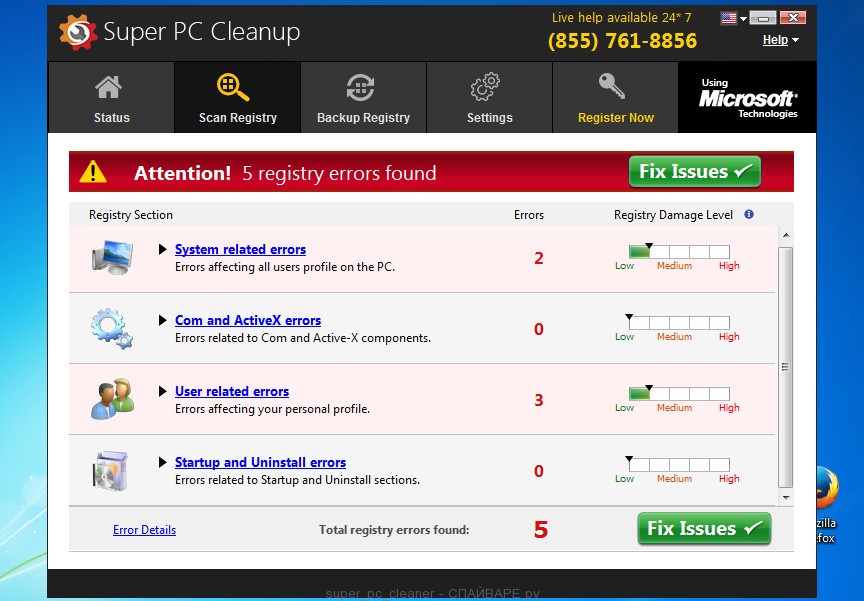Click the software box icon for Startup errors
This screenshot has height=601, width=864.
[110, 470]
